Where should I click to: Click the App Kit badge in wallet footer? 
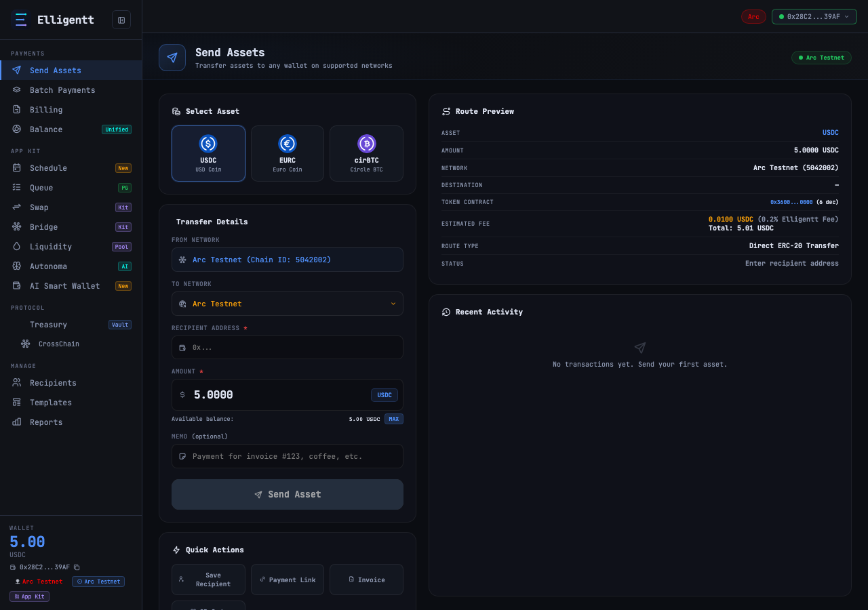(x=29, y=596)
